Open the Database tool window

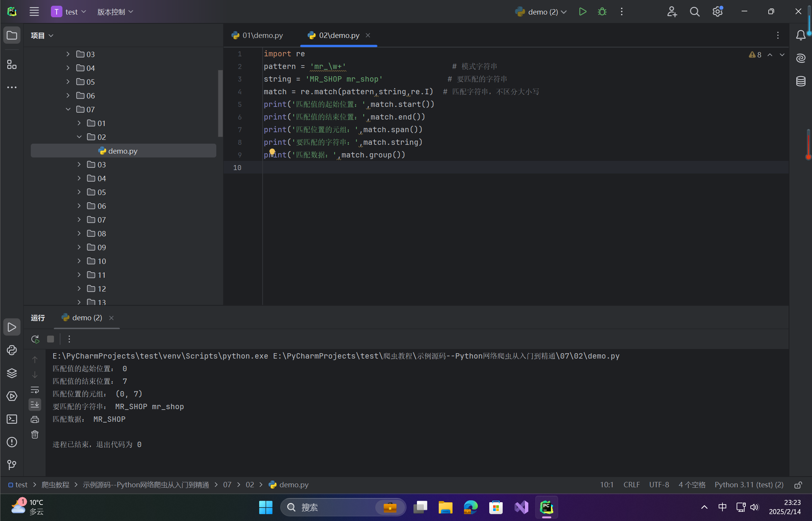click(x=801, y=81)
